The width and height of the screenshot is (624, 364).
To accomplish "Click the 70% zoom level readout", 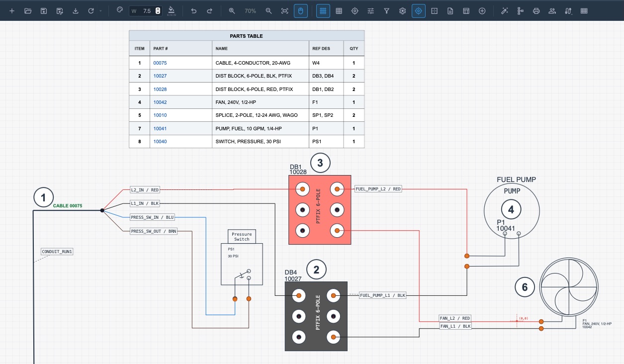I will click(250, 11).
